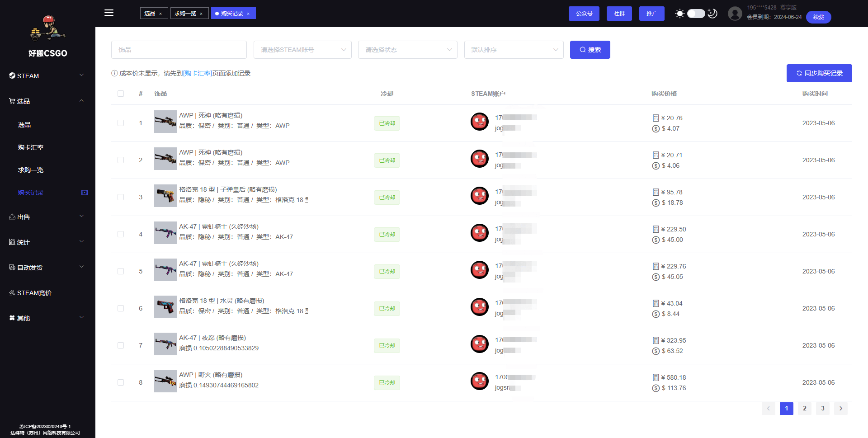Image resolution: width=868 pixels, height=438 pixels.
Task: Click 格洛克 水灵 item thumbnail
Action: [x=165, y=307]
